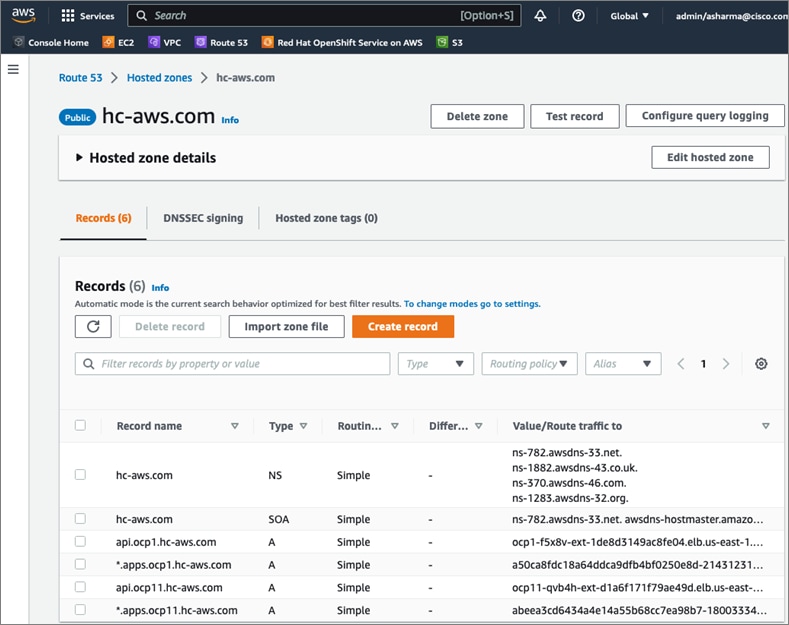
Task: Click Import zone file button
Action: tap(286, 327)
